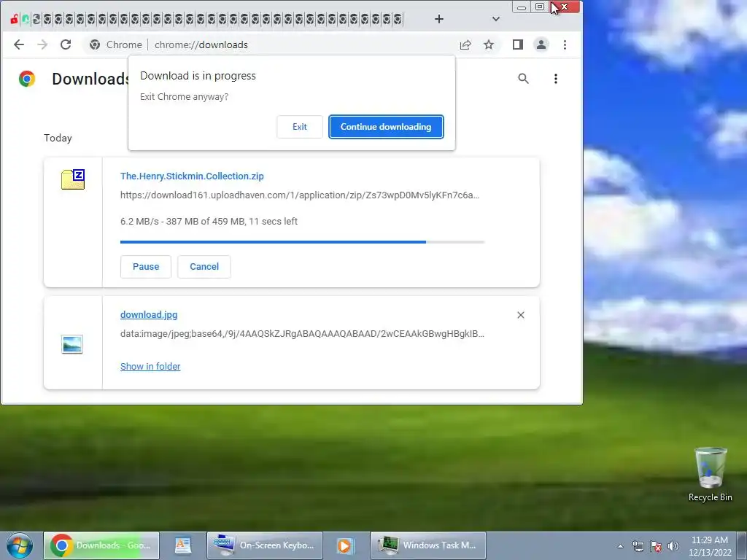Switch to Windows Task Manager in taskbar

pos(427,545)
